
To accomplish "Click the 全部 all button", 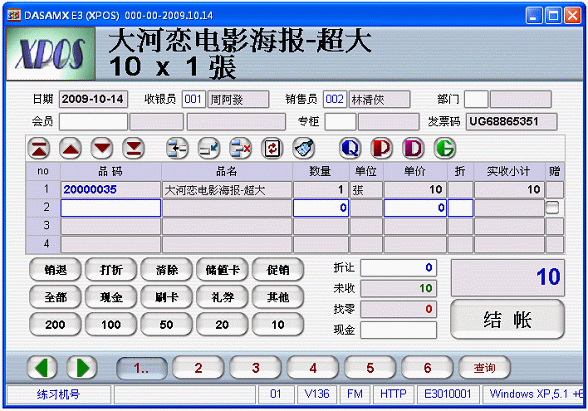I will click(55, 297).
